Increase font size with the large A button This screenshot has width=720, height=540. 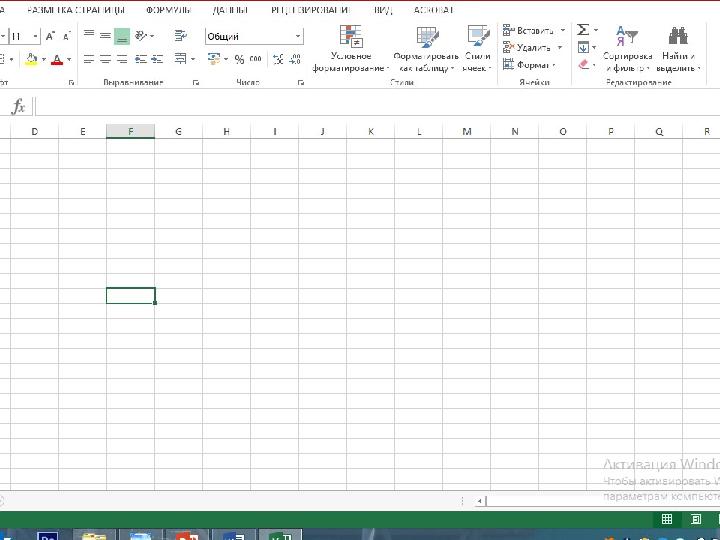point(51,36)
